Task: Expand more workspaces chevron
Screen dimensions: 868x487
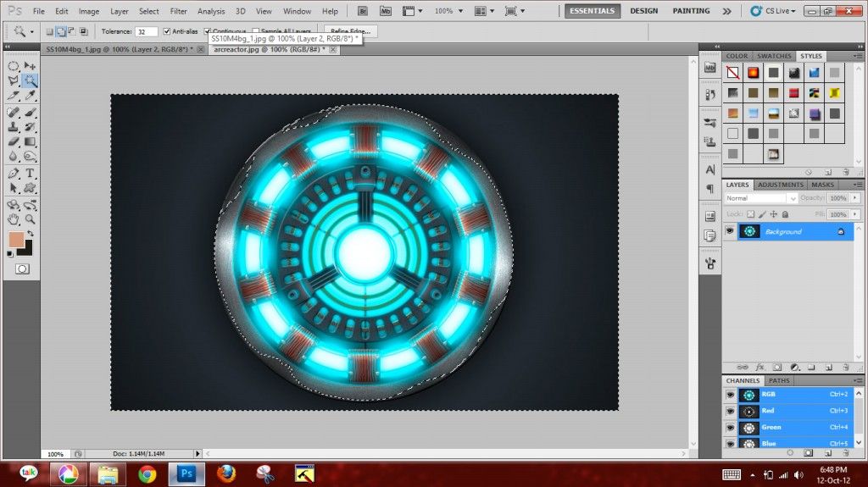Action: coord(726,11)
